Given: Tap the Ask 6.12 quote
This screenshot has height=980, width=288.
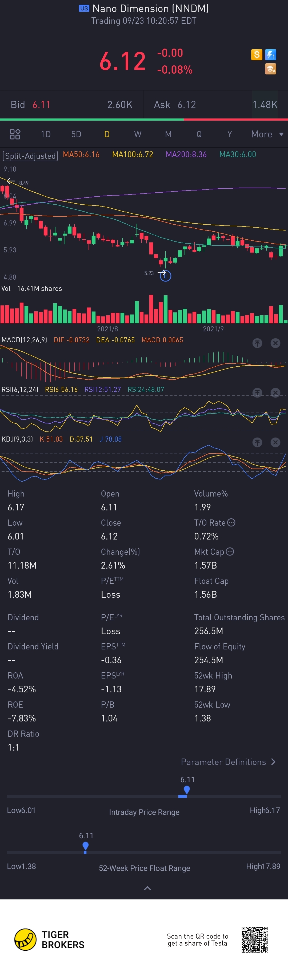Looking at the screenshot, I should coord(175,105).
